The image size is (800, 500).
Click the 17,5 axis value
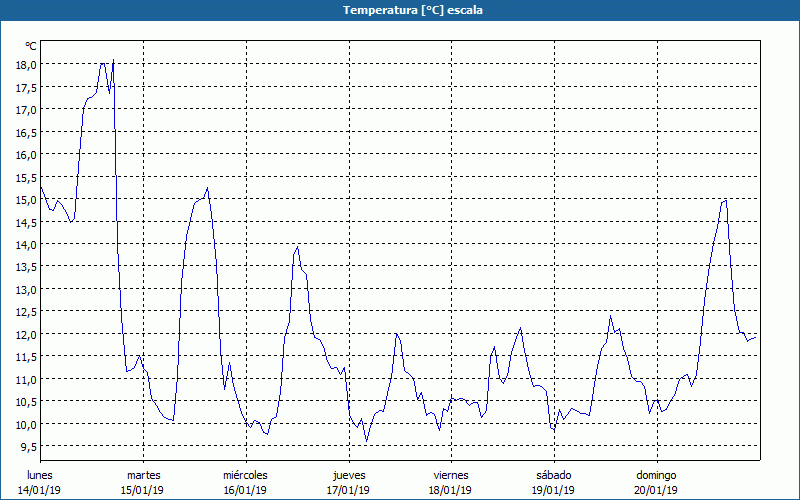click(x=28, y=87)
